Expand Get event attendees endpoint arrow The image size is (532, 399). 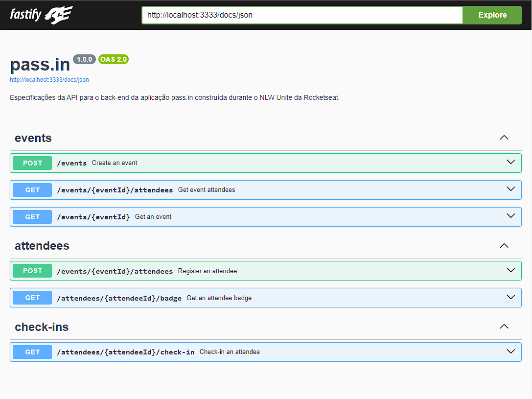coord(510,189)
